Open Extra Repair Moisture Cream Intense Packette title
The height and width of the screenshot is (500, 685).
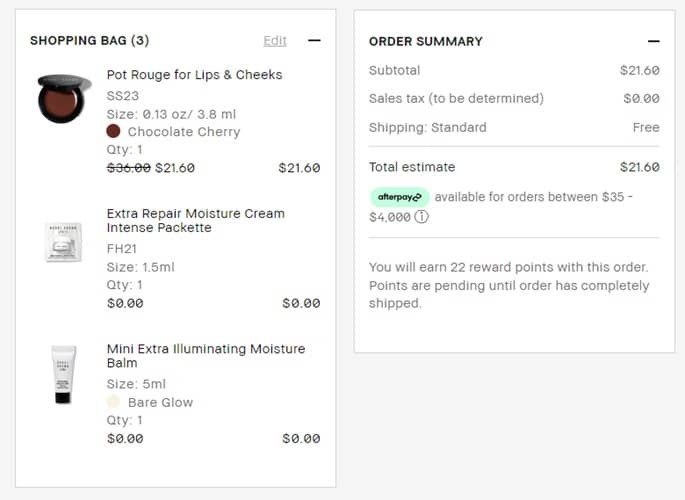coord(195,220)
